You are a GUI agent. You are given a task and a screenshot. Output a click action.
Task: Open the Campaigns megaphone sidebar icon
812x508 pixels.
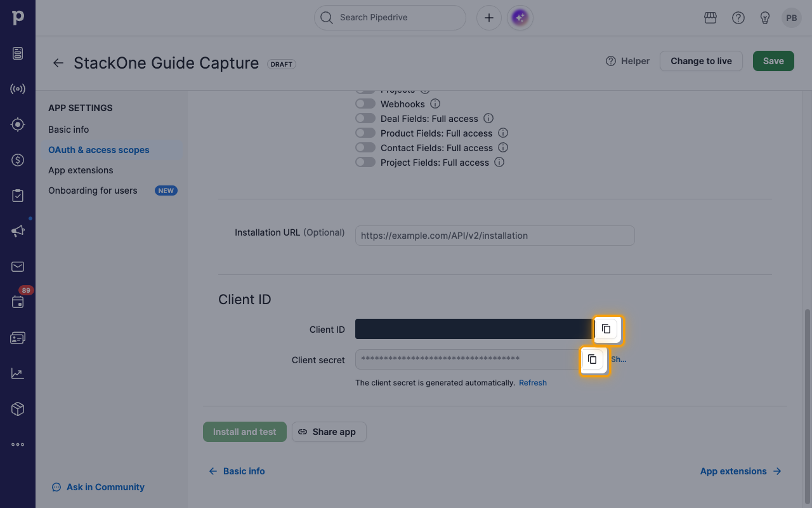(x=18, y=231)
